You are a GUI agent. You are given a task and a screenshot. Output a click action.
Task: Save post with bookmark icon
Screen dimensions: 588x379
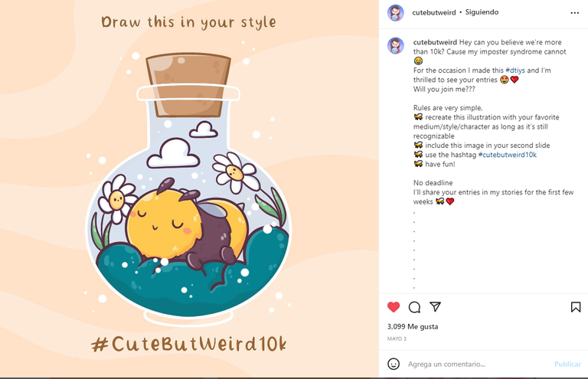click(576, 307)
